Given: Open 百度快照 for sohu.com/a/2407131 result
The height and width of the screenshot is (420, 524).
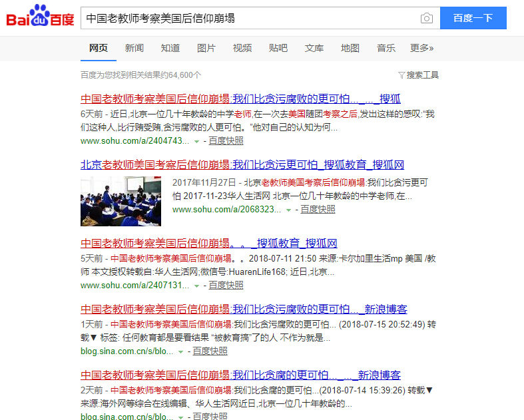Looking at the screenshot, I should click(x=226, y=286).
